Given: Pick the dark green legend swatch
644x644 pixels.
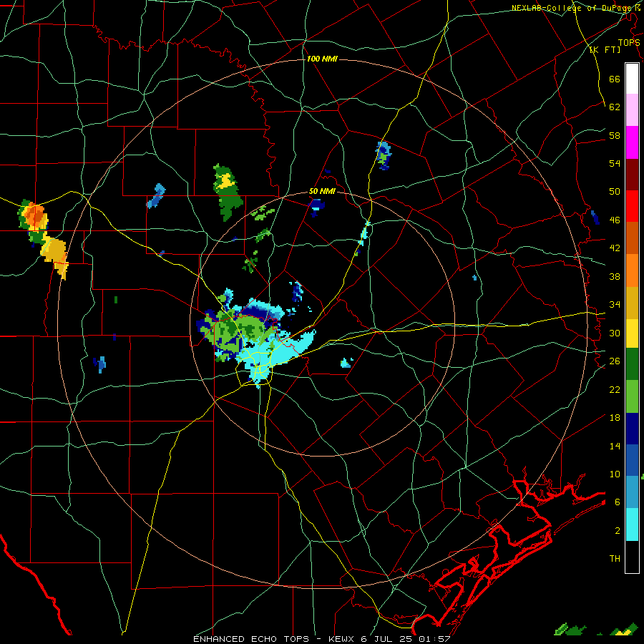Looking at the screenshot, I should tap(632, 364).
